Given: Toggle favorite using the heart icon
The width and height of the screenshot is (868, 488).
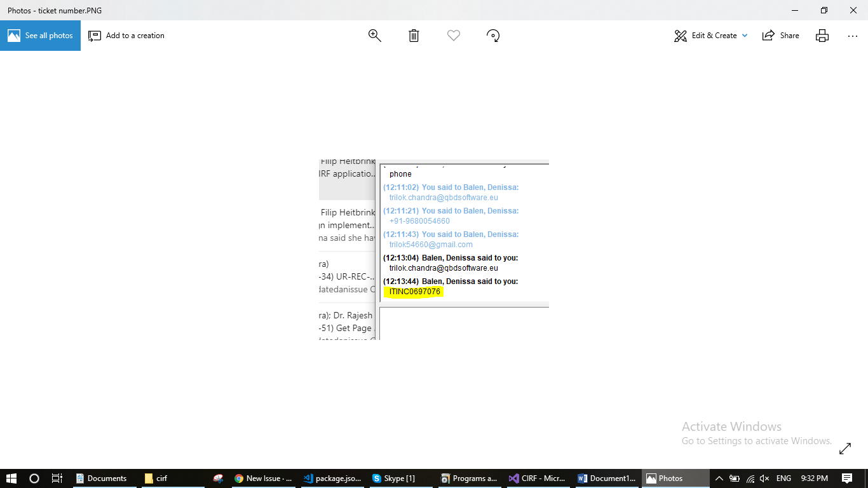Looking at the screenshot, I should pos(453,36).
